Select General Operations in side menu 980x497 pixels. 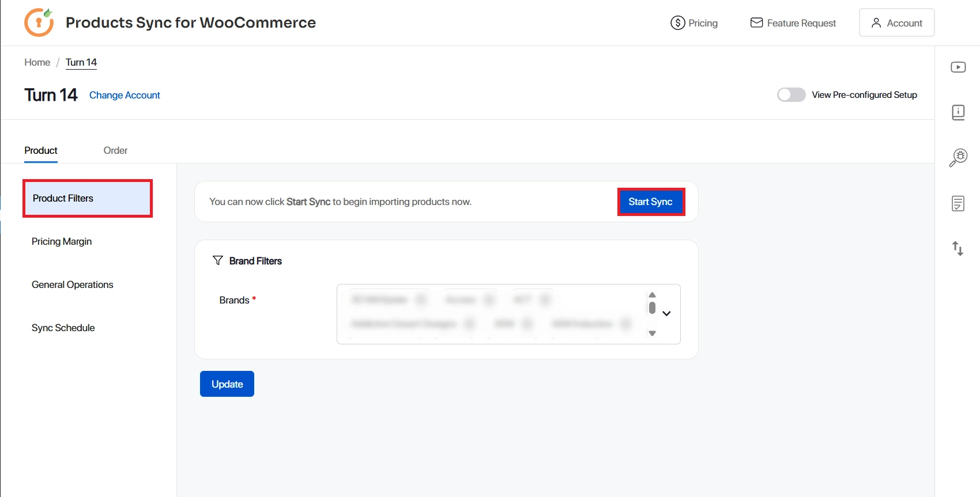tap(73, 284)
